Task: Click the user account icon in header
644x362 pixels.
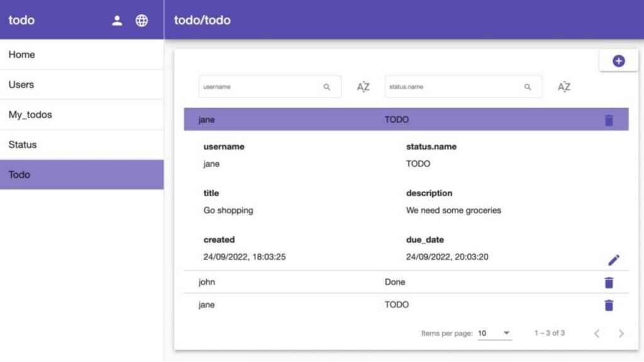Action: [117, 20]
